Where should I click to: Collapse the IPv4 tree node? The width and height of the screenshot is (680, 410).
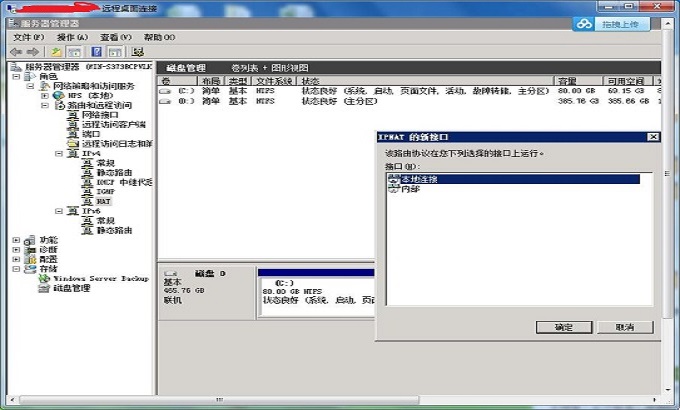[59, 154]
